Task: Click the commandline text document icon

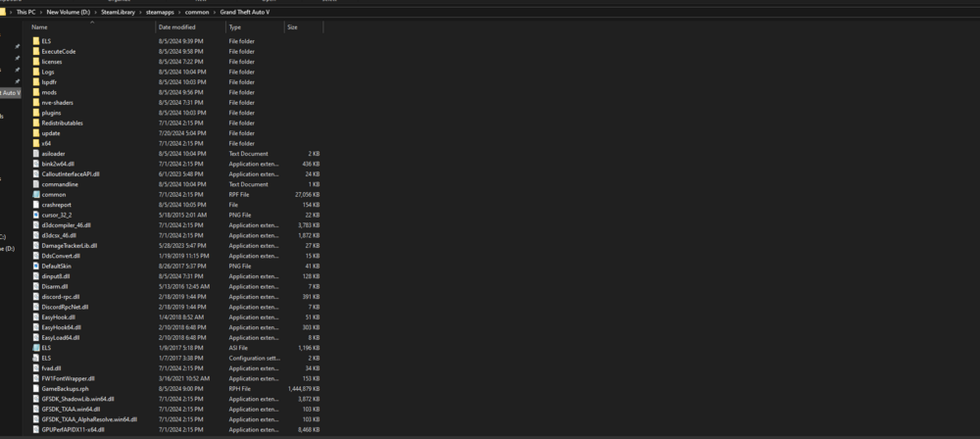Action: 35,184
